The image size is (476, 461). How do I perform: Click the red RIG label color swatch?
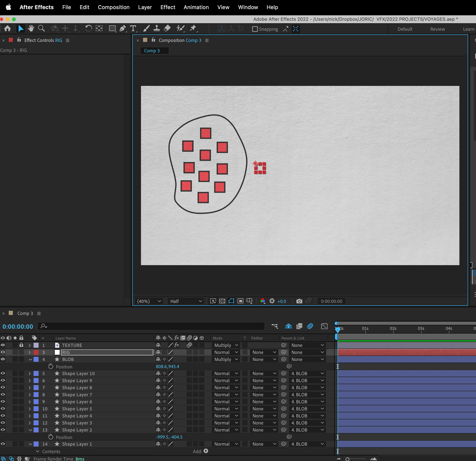tap(36, 352)
